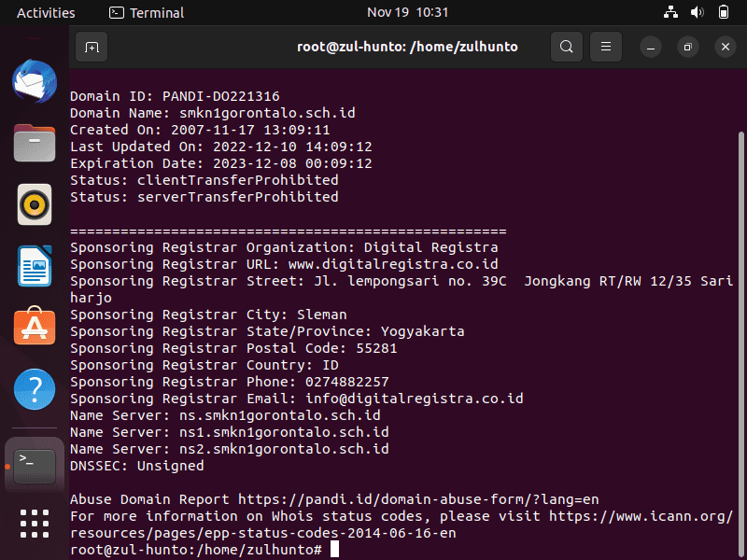Click the pandi.id domain-abuse-form URL
Screen dimensions: 747x560
click(418, 499)
